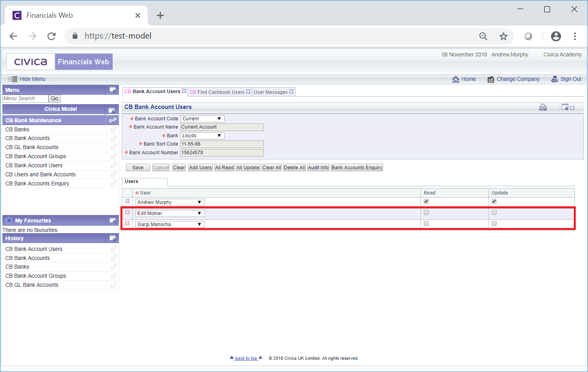Delete the Gargi Manocha user row
588x372 pixels.
click(127, 223)
